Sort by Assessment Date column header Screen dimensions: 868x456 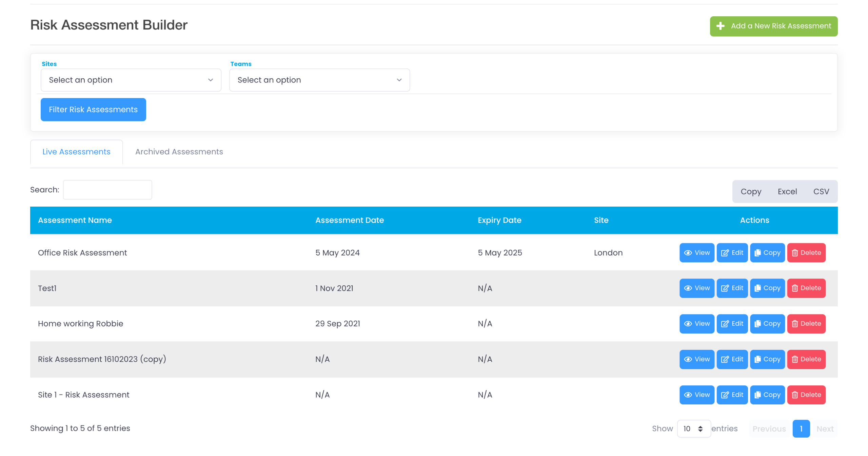349,220
